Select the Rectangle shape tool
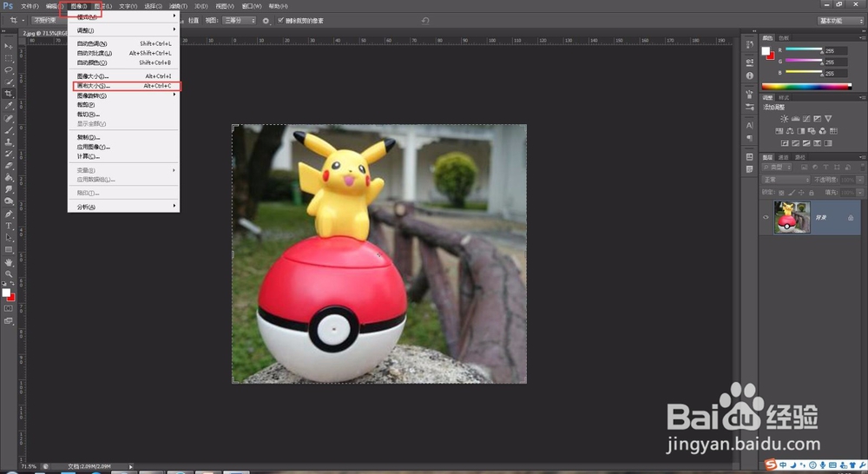The width and height of the screenshot is (868, 474). pos(9,250)
